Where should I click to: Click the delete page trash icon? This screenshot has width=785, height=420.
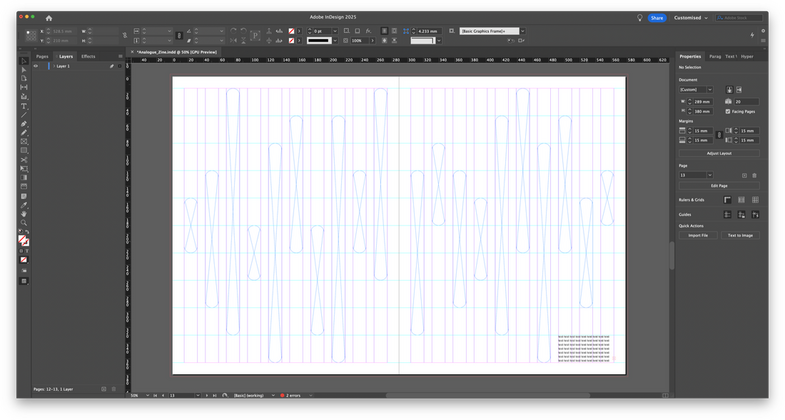755,175
